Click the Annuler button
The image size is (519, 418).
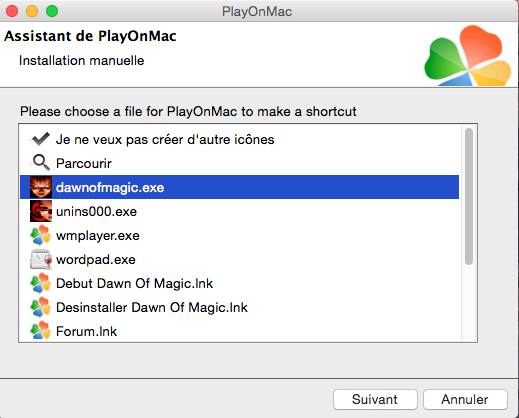coord(465,399)
